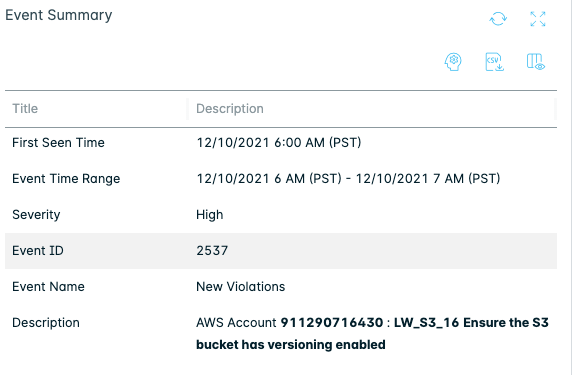Screen dimensions: 572x375
Task: Click the event ID value 2537
Action: (212, 251)
